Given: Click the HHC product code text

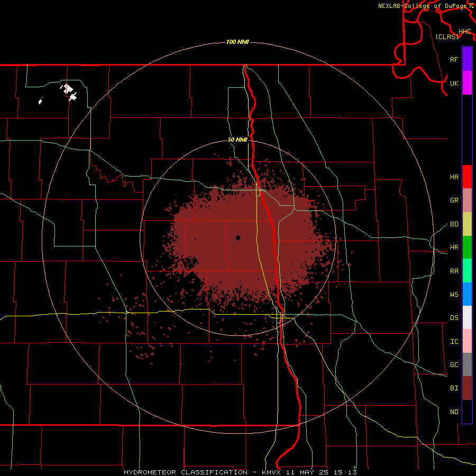Looking at the screenshot, I should [464, 32].
